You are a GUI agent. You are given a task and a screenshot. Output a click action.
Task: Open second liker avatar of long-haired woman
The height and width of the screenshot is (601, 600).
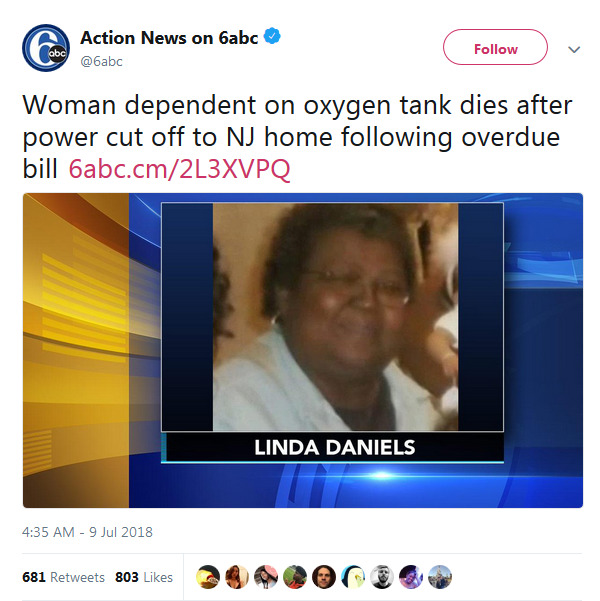click(x=237, y=577)
